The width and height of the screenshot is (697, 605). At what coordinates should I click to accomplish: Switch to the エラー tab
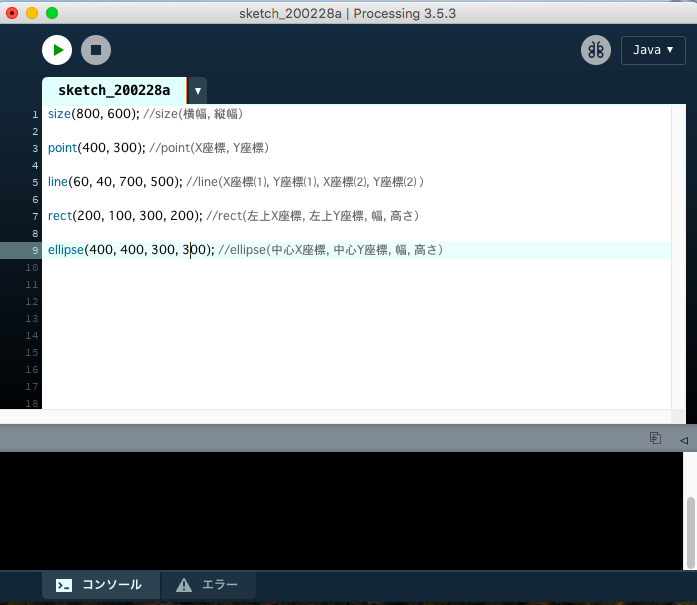point(208,585)
